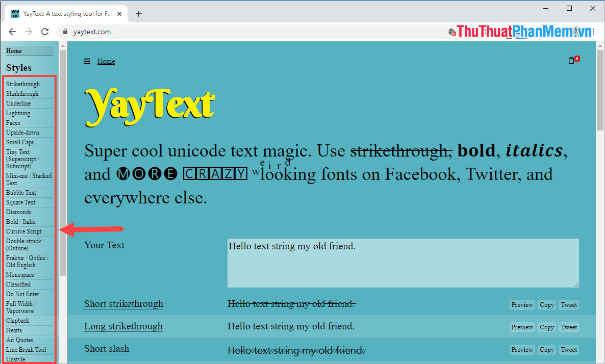Click the browser back arrow

coord(12,32)
